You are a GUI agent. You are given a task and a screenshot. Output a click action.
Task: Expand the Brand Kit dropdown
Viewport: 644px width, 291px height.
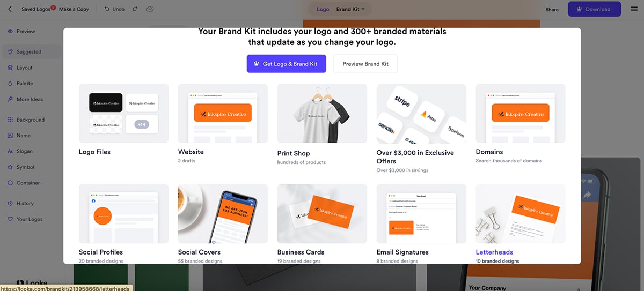pos(350,9)
